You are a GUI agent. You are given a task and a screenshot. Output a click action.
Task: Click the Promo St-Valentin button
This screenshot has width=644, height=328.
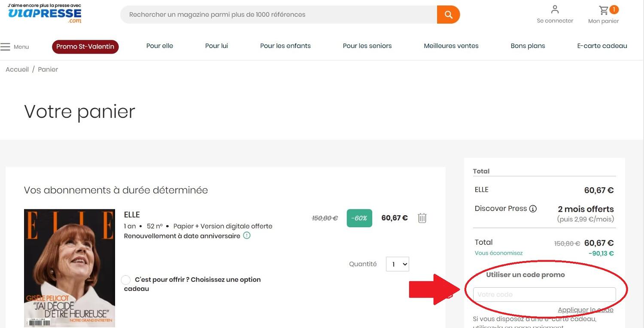85,47
